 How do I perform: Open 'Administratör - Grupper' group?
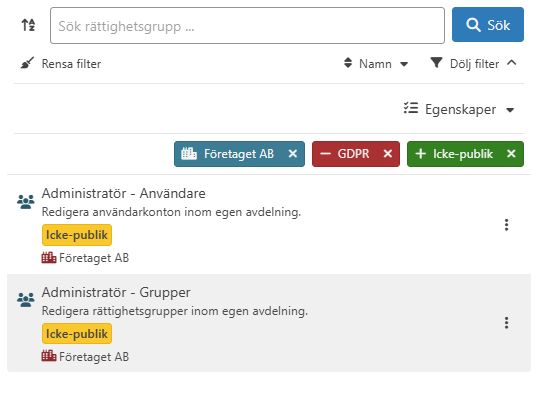coord(116,293)
